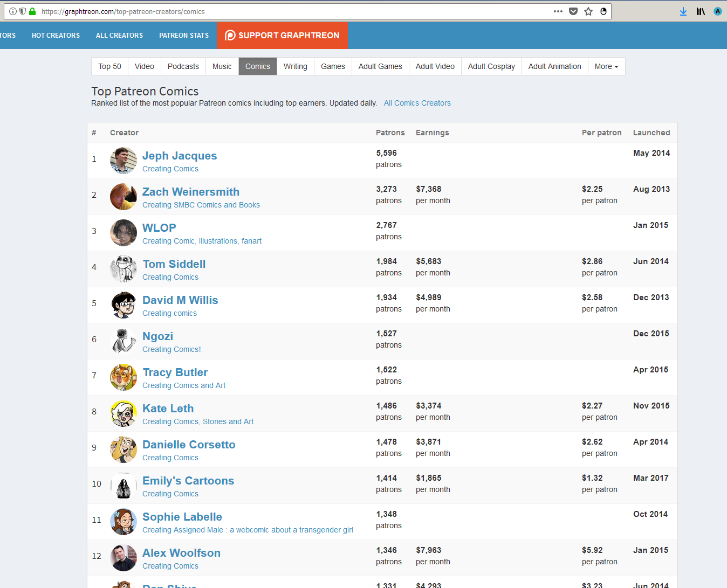Click '$7,963' earnings for Alex Woolfson

429,550
